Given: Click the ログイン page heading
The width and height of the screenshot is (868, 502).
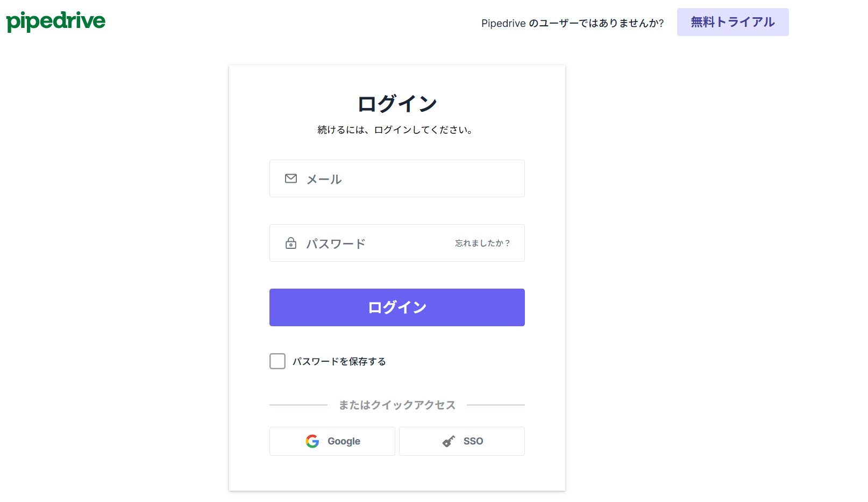Looking at the screenshot, I should point(397,103).
